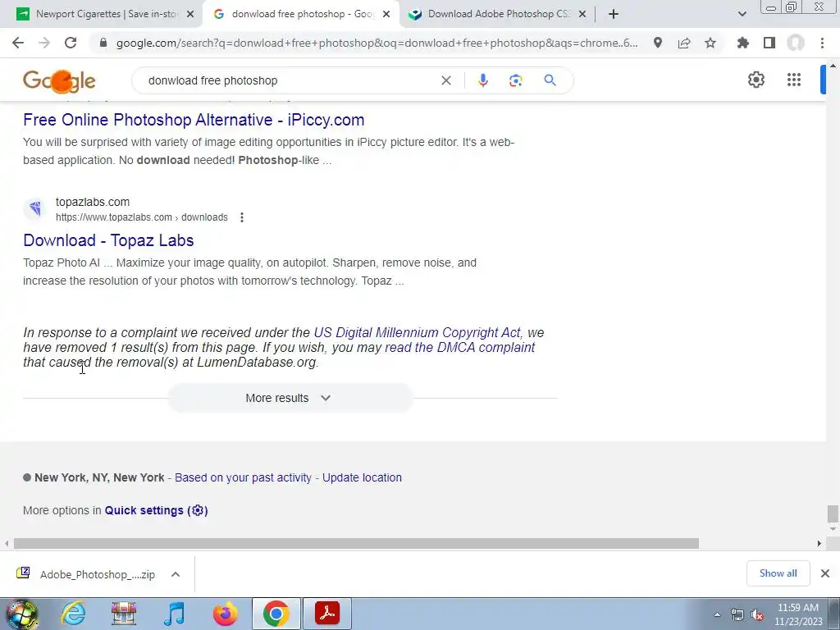Submit the search with the magnifier icon
840x630 pixels.
(x=550, y=80)
